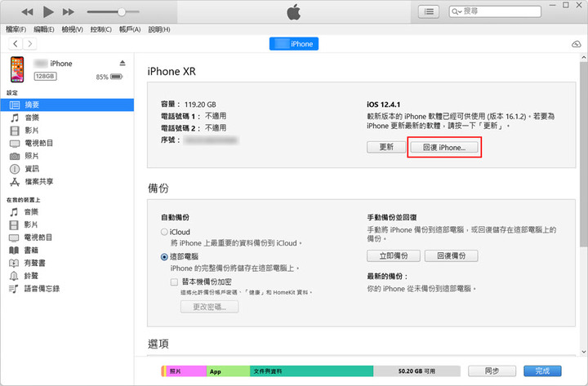Click the 回復備份 button
Image resolution: width=588 pixels, height=386 pixels.
[x=451, y=256]
